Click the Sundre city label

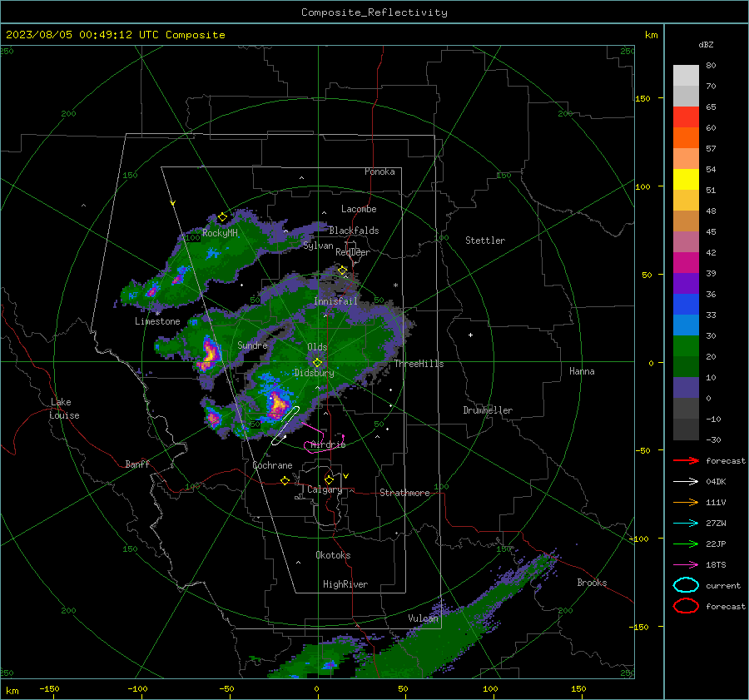pos(252,345)
